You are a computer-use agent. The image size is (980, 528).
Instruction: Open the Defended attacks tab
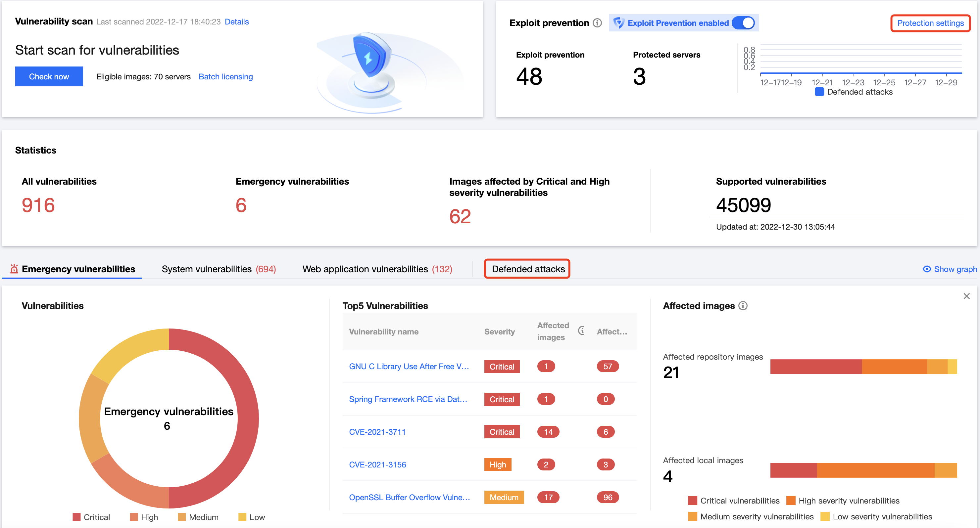(x=528, y=269)
